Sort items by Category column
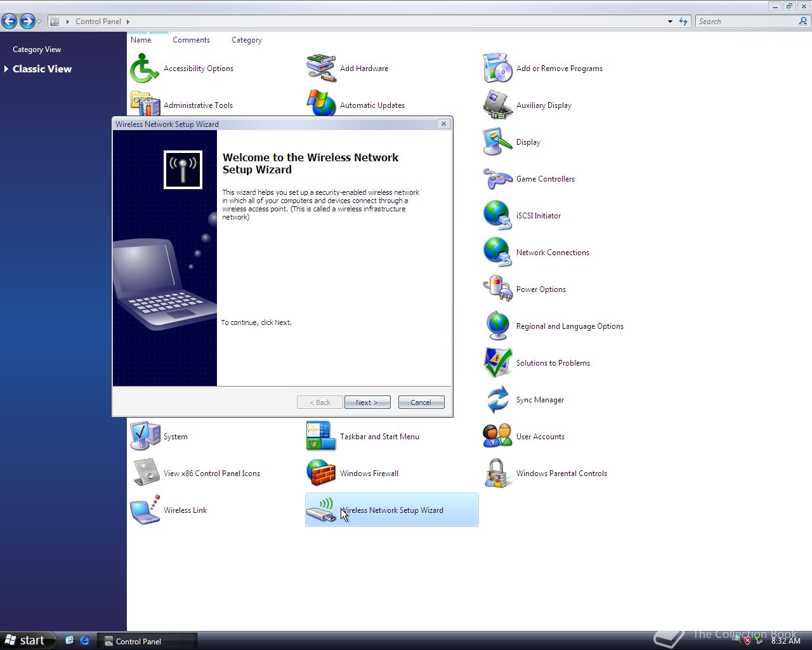Screen dimensions: 812x650 tap(247, 40)
